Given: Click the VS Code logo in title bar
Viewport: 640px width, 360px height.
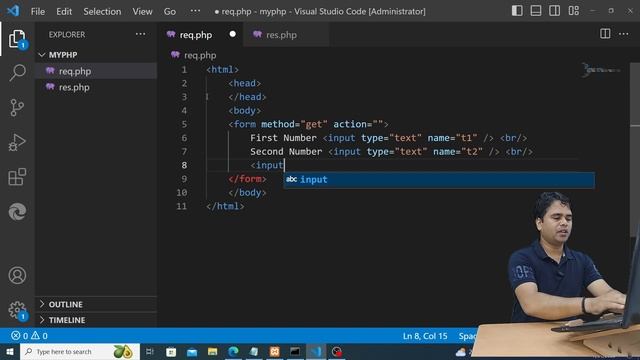Looking at the screenshot, I should click(13, 11).
